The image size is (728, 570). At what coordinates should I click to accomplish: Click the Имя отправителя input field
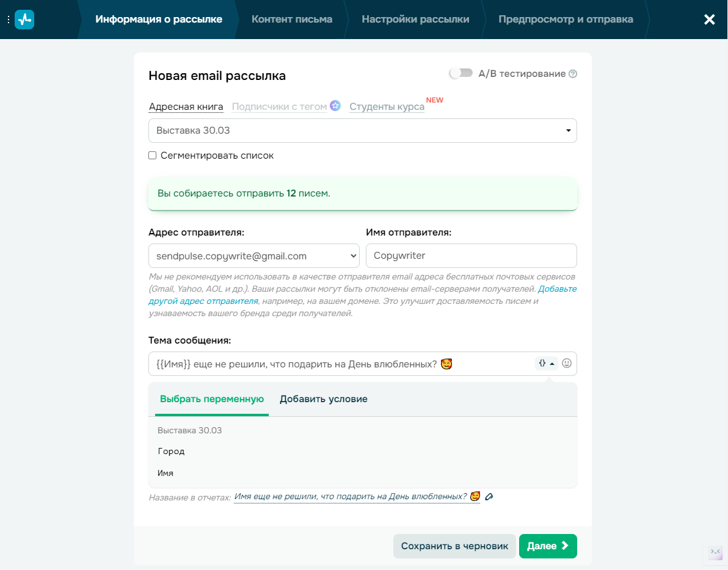pos(471,256)
